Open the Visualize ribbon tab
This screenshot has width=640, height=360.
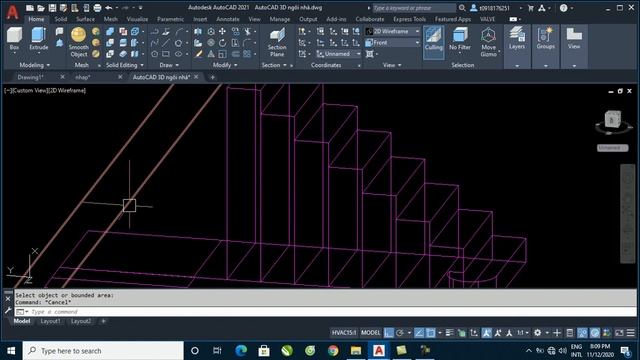137,19
